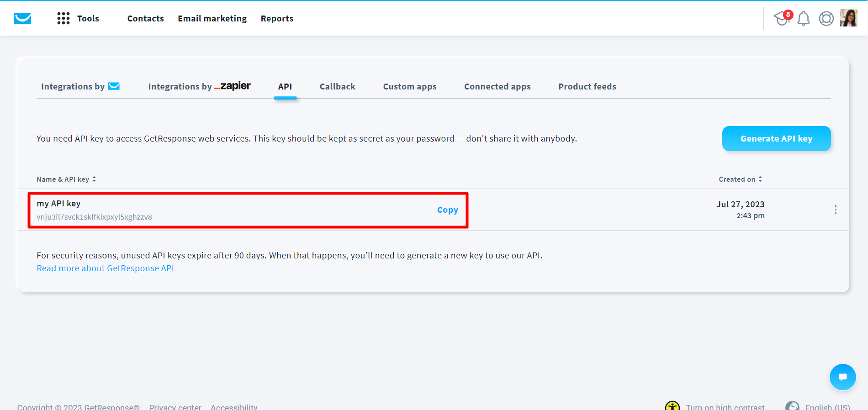868x410 pixels.
Task: Open the three-dot actions menu for my API key
Action: (x=836, y=210)
